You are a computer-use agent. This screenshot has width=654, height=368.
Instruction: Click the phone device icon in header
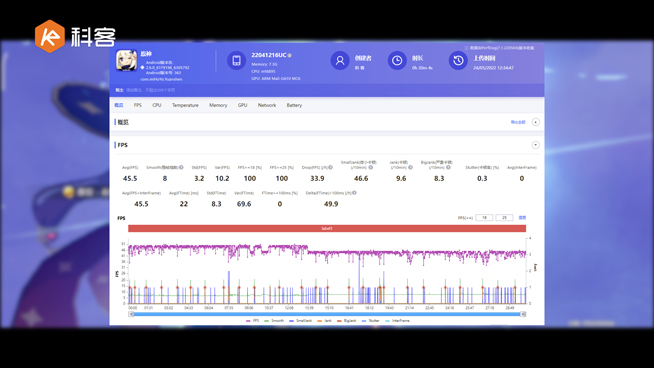click(x=236, y=60)
